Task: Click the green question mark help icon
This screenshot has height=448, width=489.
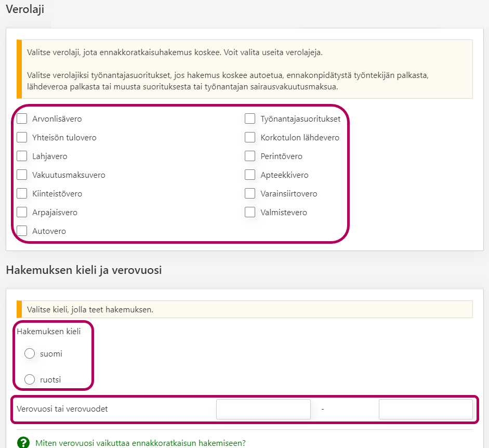Action: 23,443
